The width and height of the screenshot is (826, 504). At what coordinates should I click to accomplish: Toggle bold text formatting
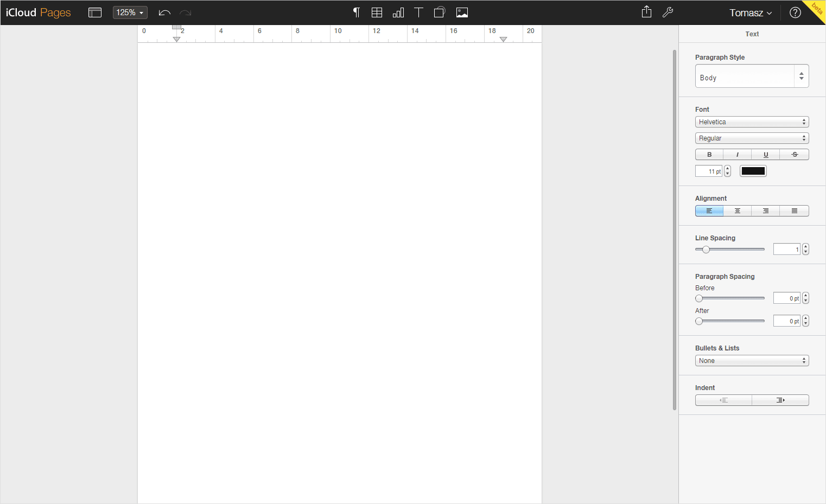pyautogui.click(x=709, y=155)
